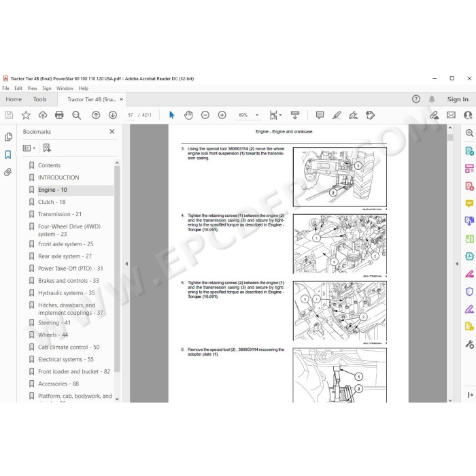Screen dimensions: 476x476
Task: Open the page thumbnails panel icon
Action: [x=8, y=137]
